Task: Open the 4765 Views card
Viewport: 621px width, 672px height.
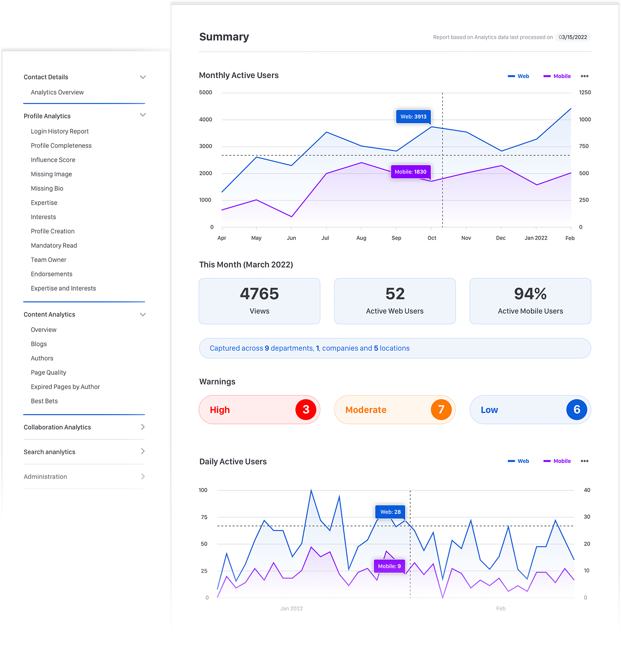Action: click(259, 301)
